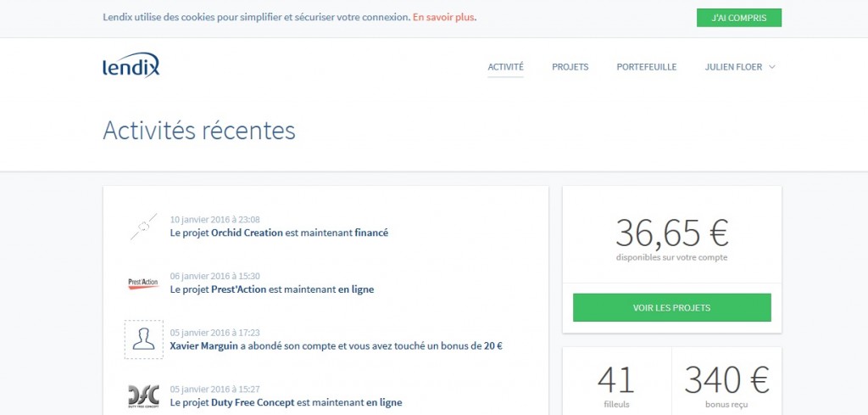
Task: Click the chevron next to Julien Floer
Action: (x=772, y=67)
